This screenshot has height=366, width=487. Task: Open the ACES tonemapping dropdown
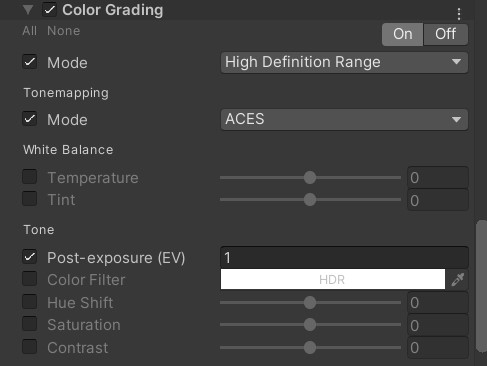tap(344, 119)
